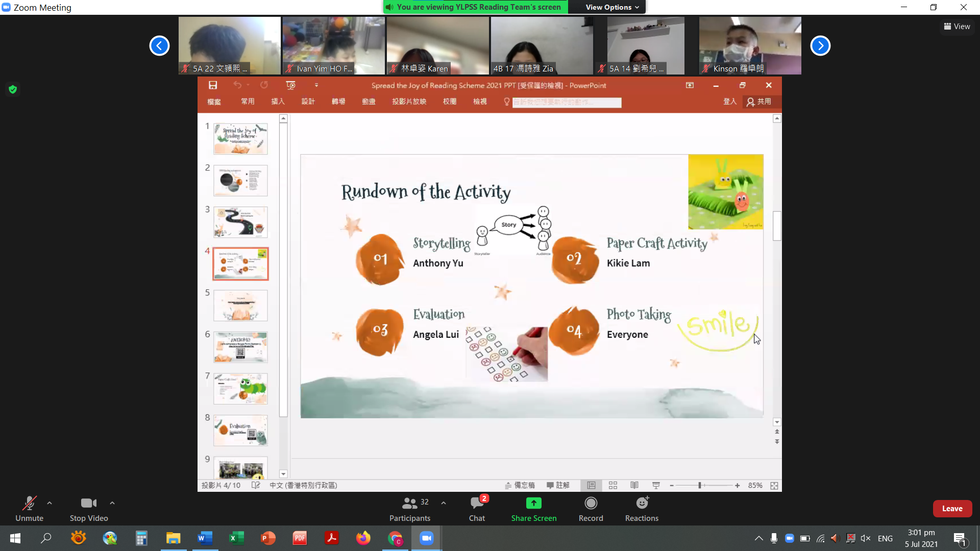Expand participants options arrow
This screenshot has height=551, width=980.
pyautogui.click(x=444, y=503)
